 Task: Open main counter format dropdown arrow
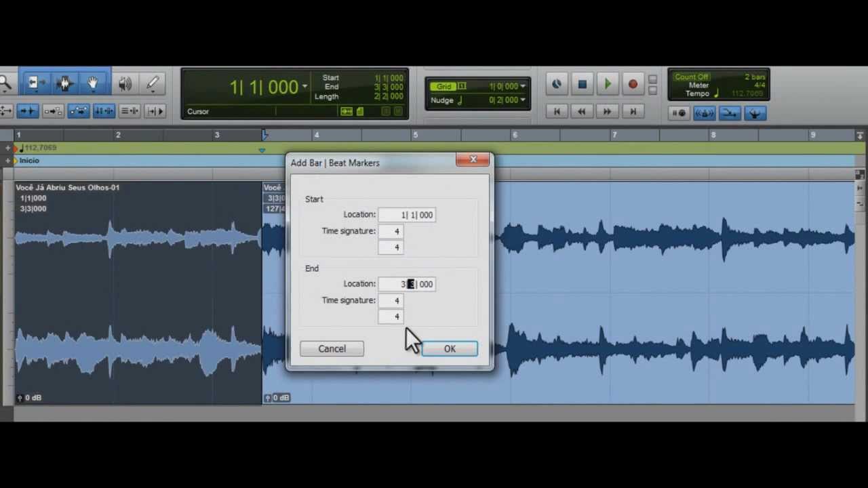[x=305, y=86]
